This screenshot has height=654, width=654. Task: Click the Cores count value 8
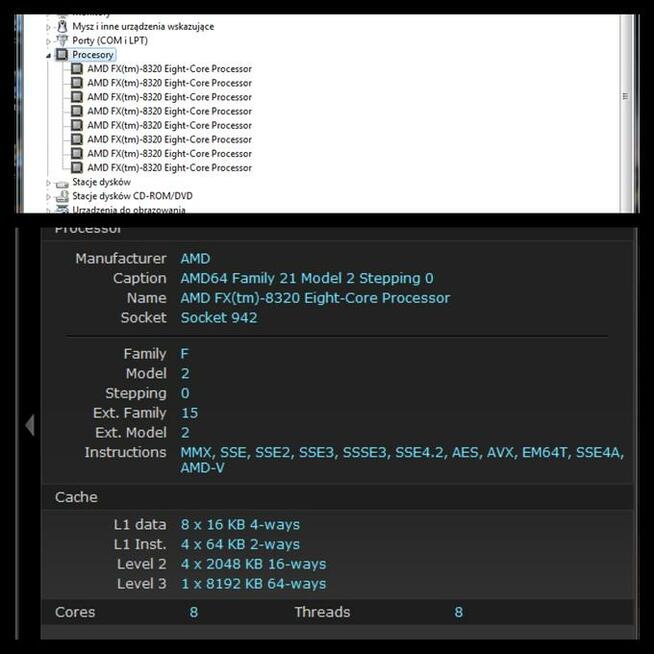coord(194,612)
